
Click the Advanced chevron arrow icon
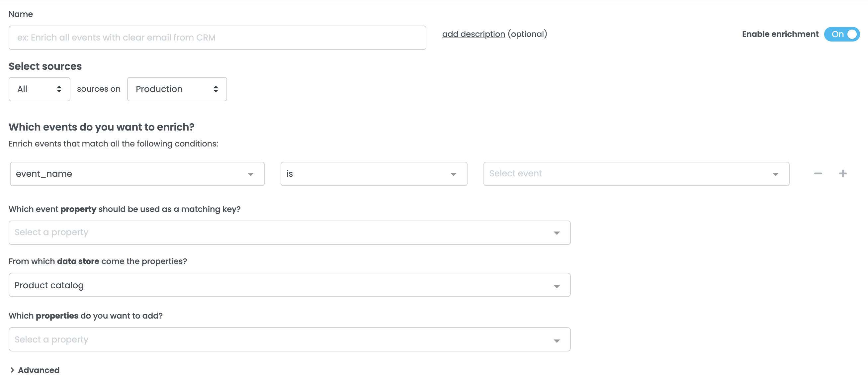pos(12,370)
